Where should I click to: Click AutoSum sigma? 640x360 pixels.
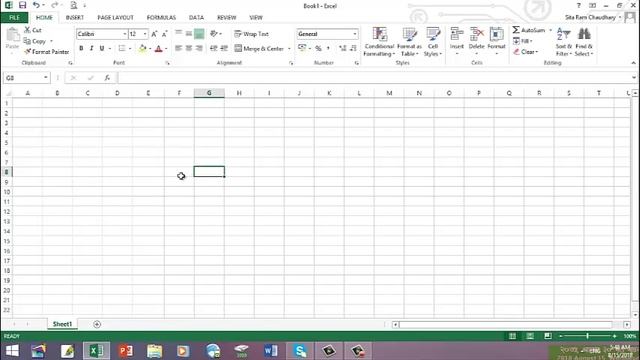[x=516, y=30]
